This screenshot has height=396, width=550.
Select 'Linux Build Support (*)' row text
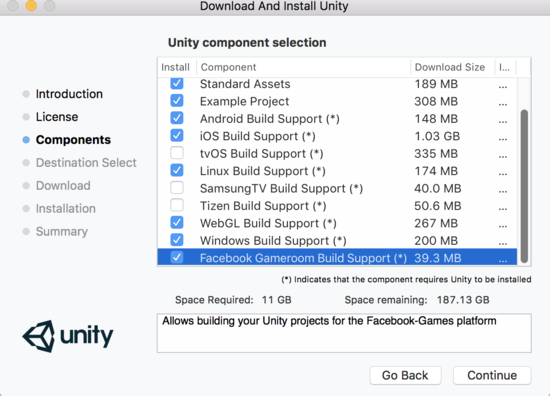[x=263, y=171]
